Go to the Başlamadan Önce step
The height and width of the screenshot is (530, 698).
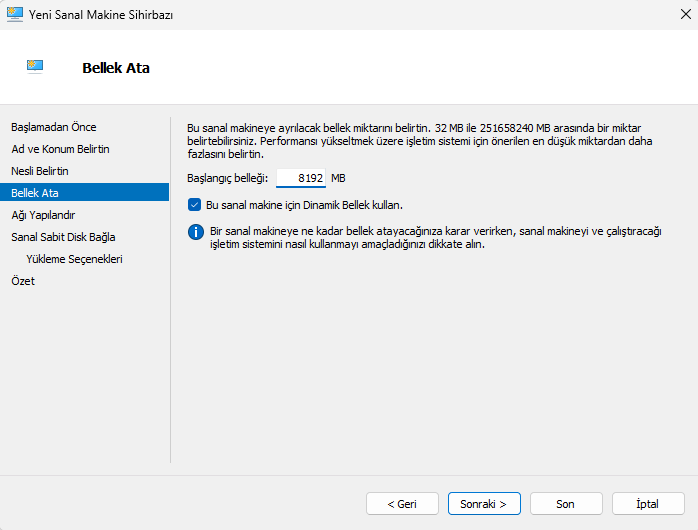53,127
